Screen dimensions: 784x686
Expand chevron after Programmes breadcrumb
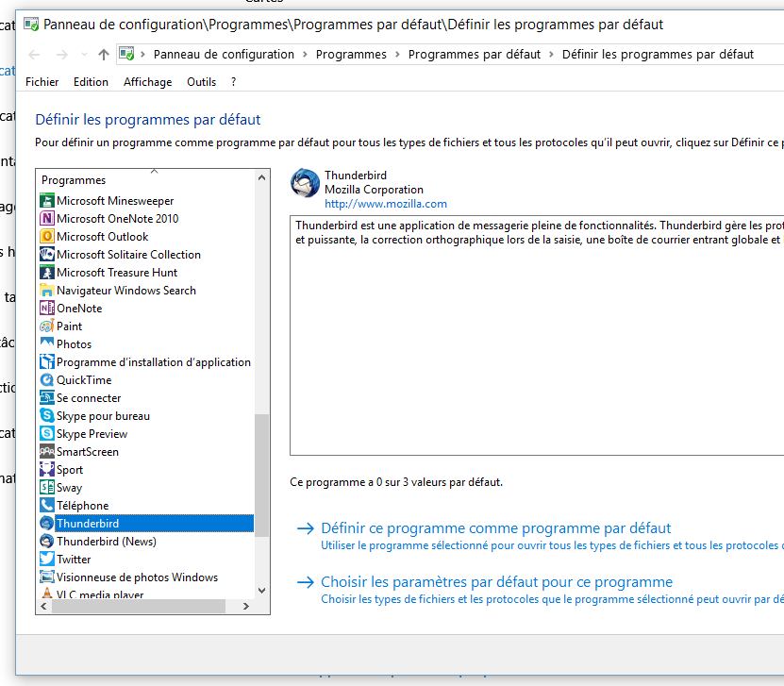tap(397, 54)
